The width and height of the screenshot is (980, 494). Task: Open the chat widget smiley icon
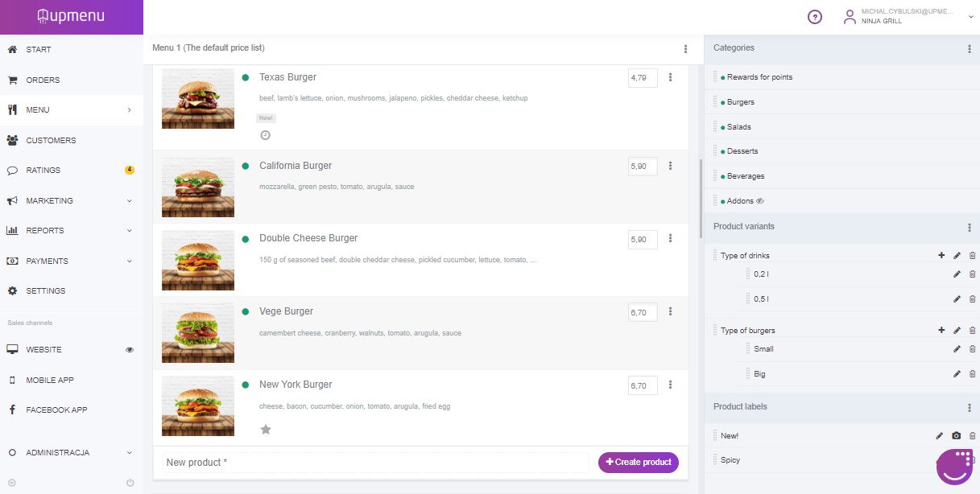point(956,467)
